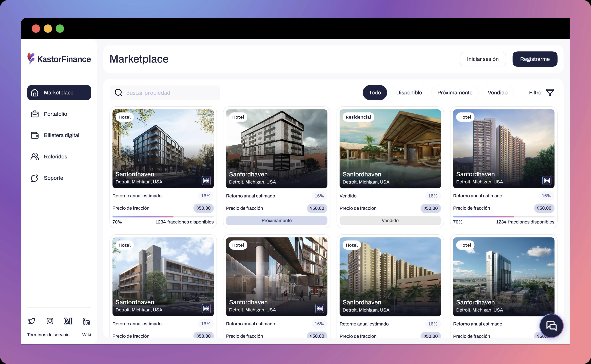Click grid icon on first top-row Hotel card

coord(206,180)
